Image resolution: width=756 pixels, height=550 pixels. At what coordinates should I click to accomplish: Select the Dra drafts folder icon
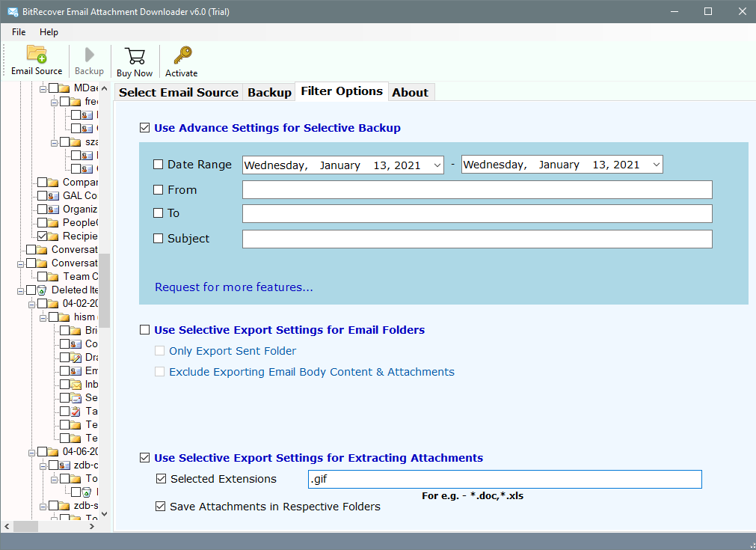click(x=76, y=358)
